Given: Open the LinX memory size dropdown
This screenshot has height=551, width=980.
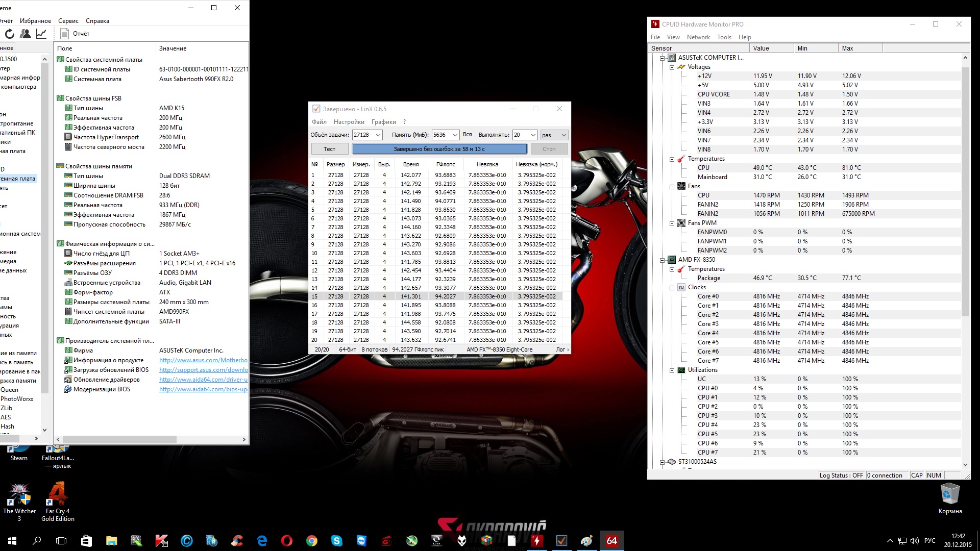Looking at the screenshot, I should pos(455,135).
